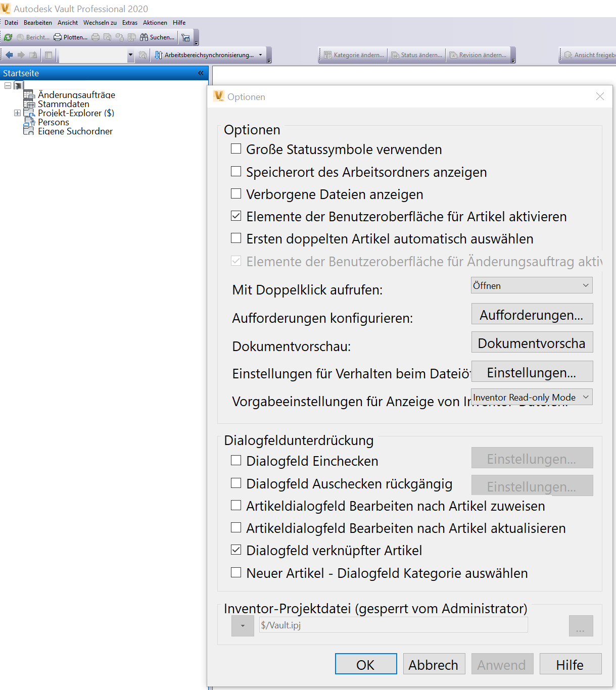616x690 pixels.
Task: Open the Hilfe menu
Action: tap(179, 23)
